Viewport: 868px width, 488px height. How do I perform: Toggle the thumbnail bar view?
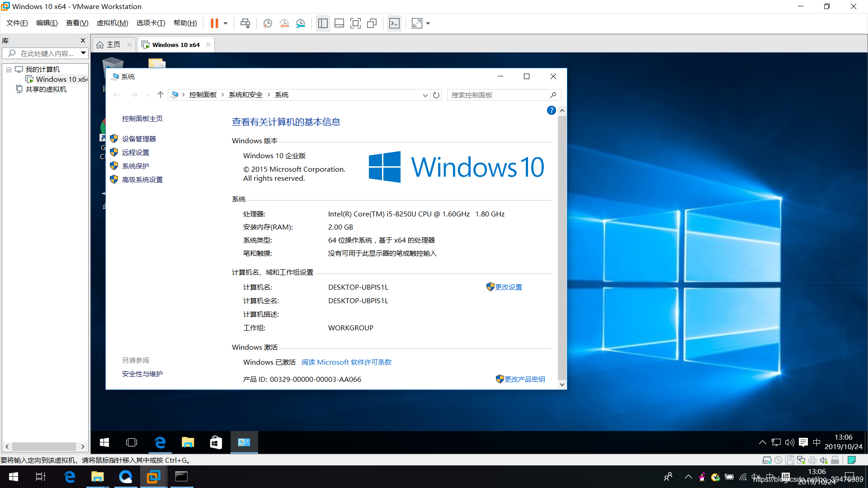click(x=339, y=23)
